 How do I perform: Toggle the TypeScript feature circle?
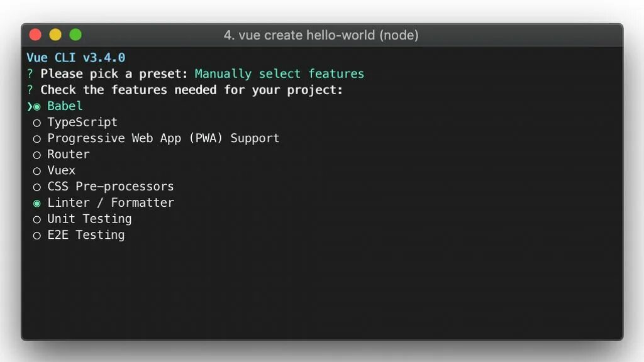pyautogui.click(x=37, y=123)
